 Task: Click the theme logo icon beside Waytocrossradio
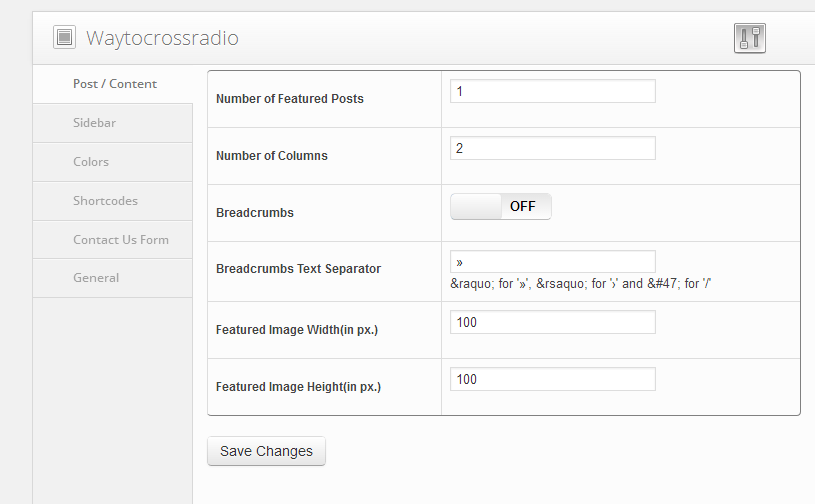click(x=64, y=38)
